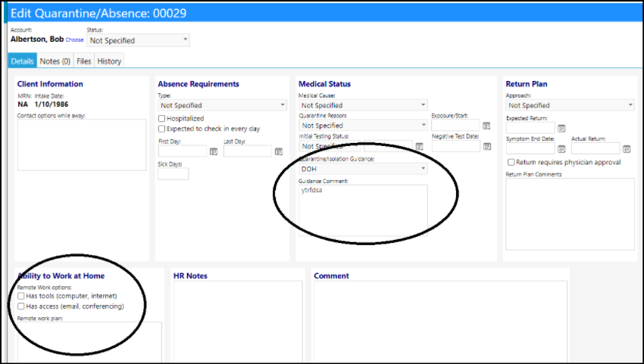Check Has access (email, conferencing)

point(21,306)
